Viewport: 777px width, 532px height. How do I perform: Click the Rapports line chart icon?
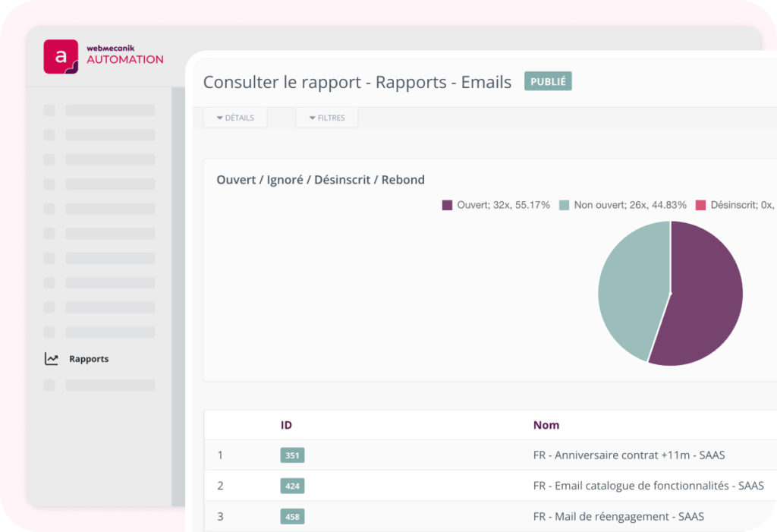(51, 359)
